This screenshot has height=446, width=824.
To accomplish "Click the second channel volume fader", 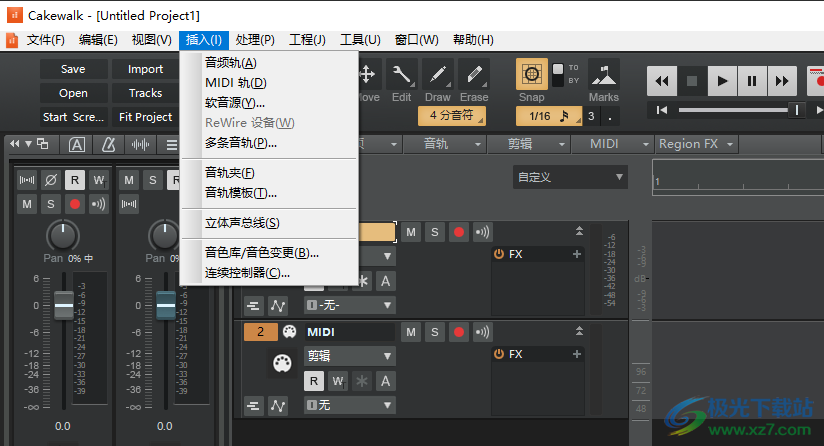I will point(166,305).
